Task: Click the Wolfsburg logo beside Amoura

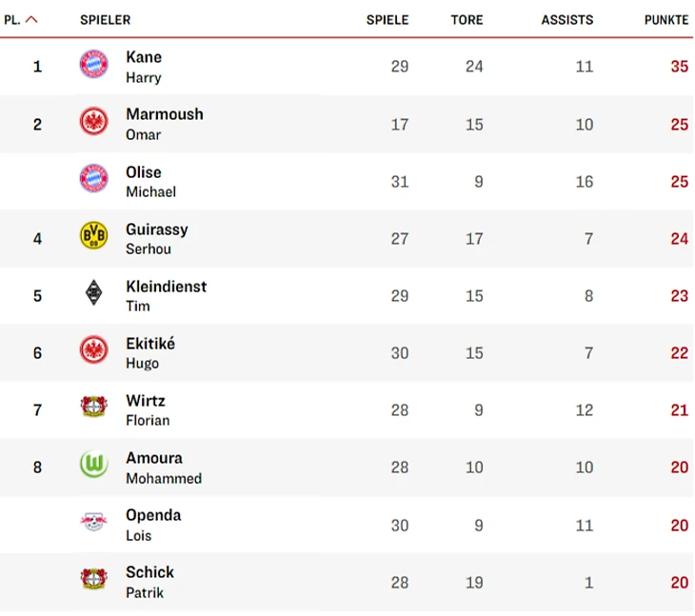Action: (x=93, y=466)
